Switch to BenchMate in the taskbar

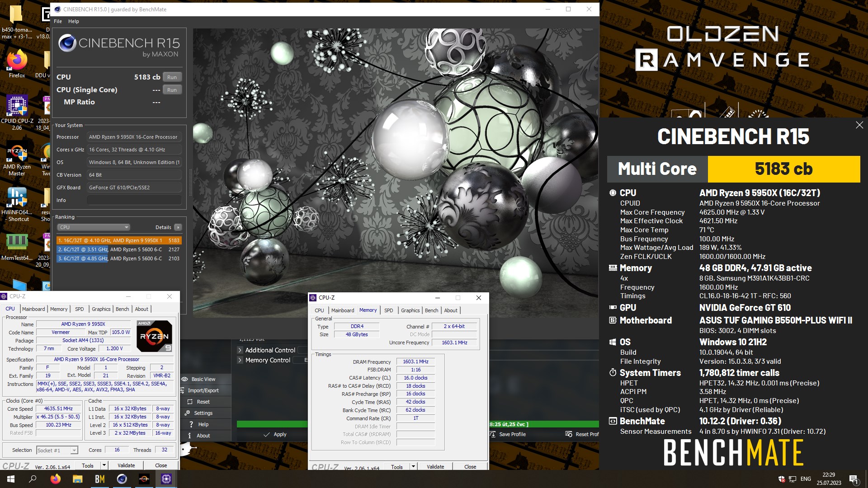[x=99, y=479]
